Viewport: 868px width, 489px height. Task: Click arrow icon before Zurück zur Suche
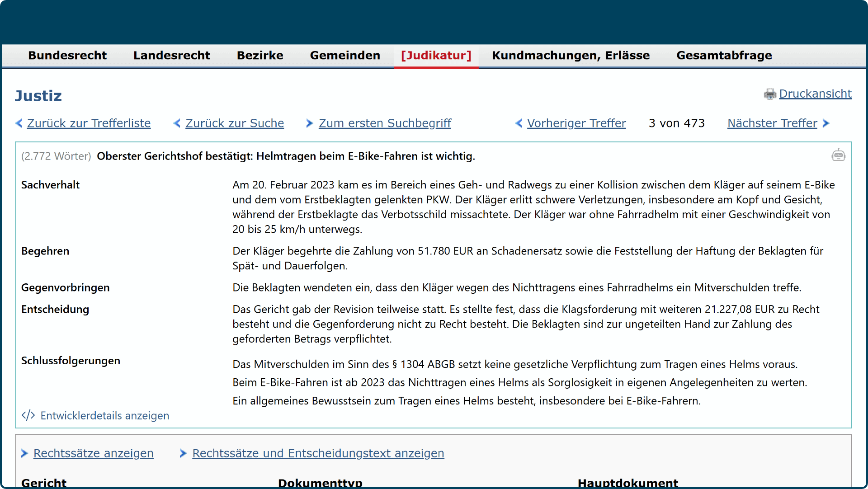tap(177, 123)
